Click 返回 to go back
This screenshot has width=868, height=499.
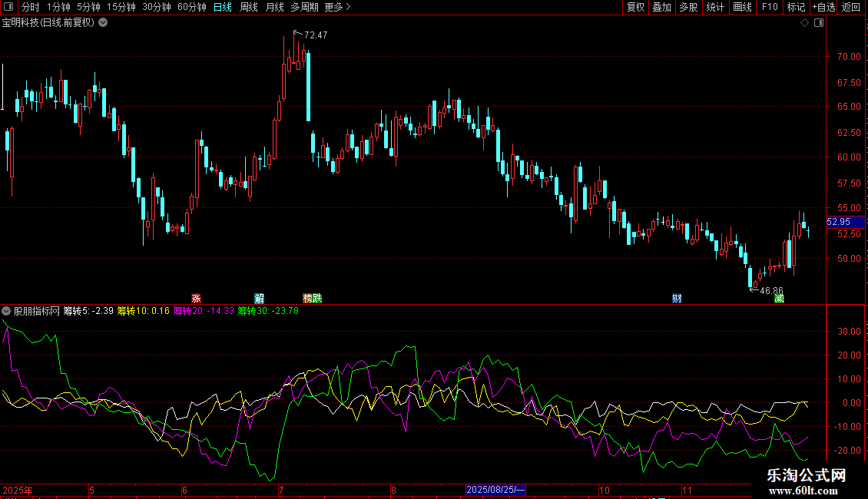click(x=851, y=7)
